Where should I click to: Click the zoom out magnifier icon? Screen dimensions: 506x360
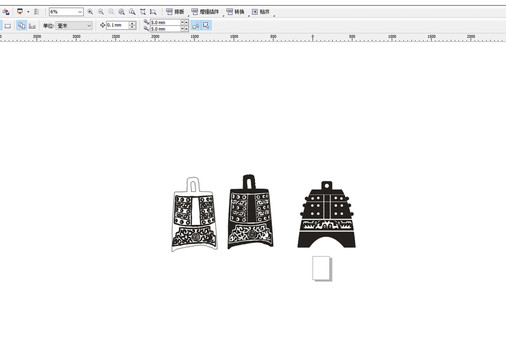click(101, 12)
